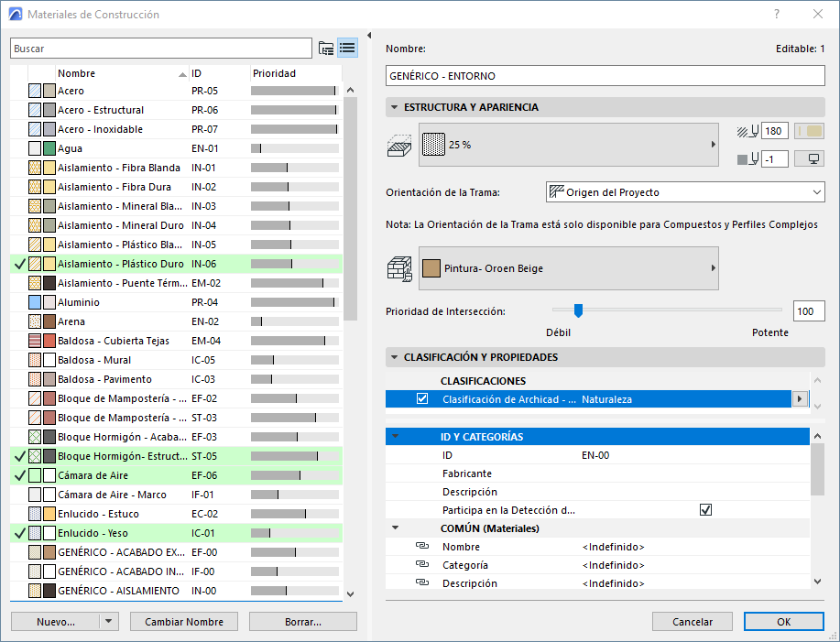Switch to folder tree view icon
The height and width of the screenshot is (642, 840).
tap(326, 49)
